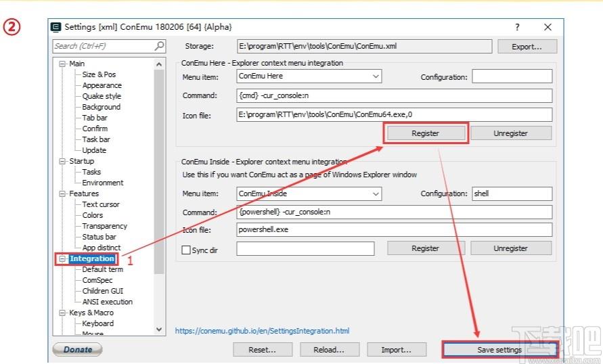This screenshot has height=364, width=603.
Task: Click the ConEmu title bar icon
Action: 56,27
